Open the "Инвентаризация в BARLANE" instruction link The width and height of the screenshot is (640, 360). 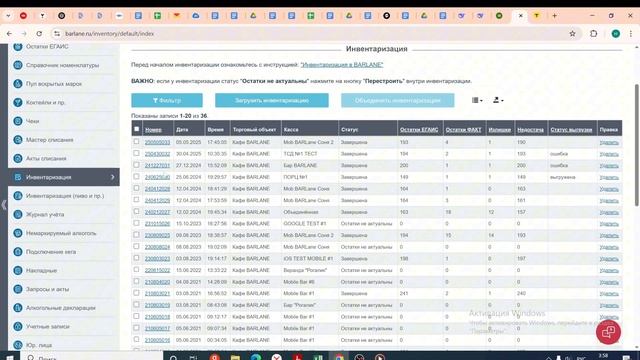tap(342, 64)
